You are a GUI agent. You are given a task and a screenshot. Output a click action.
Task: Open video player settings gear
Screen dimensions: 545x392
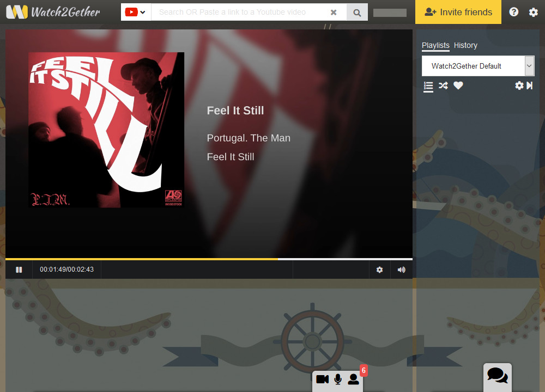(380, 269)
